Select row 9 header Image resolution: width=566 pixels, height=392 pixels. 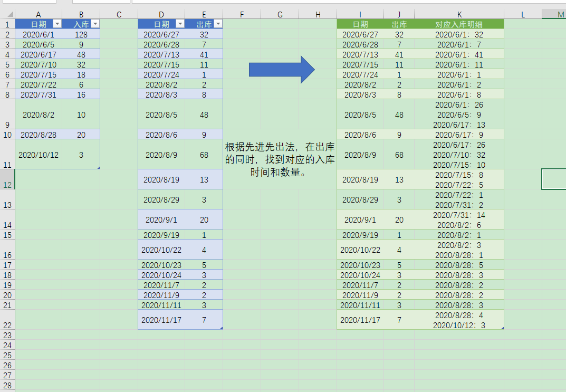tap(7, 114)
